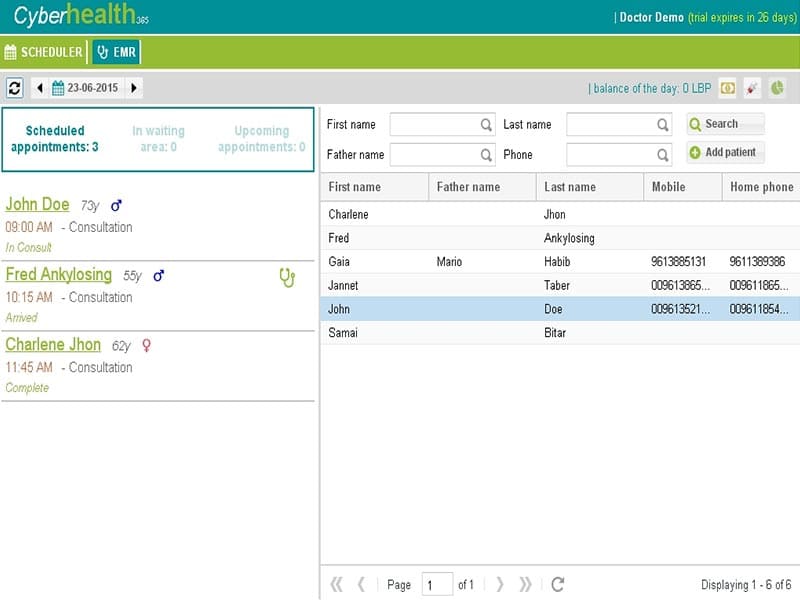Open Charlene Jhon patient link
Screen dimensions: 800x600
53,344
